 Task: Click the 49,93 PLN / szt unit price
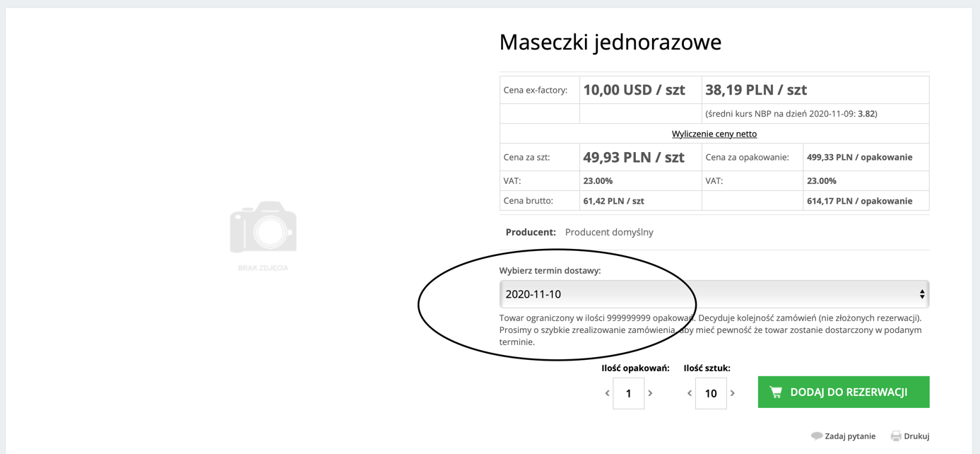634,157
